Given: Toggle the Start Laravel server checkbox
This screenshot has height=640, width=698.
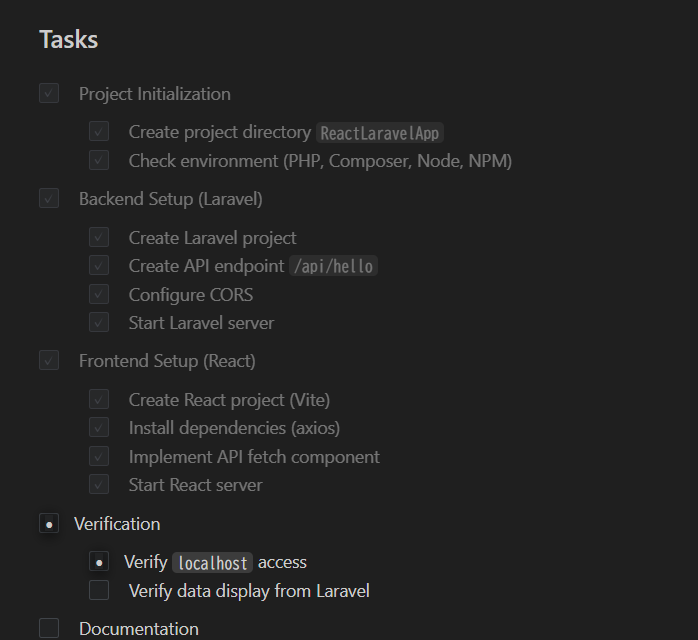Looking at the screenshot, I should (x=99, y=323).
